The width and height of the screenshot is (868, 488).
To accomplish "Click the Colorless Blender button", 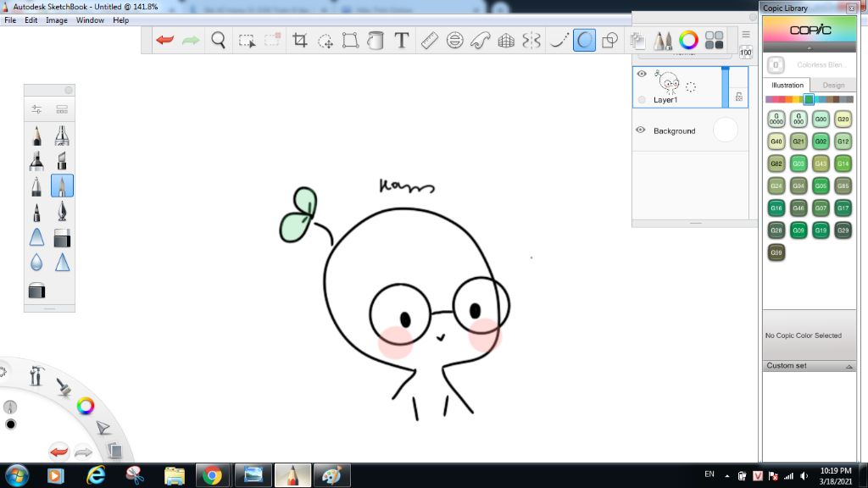I will tap(776, 64).
